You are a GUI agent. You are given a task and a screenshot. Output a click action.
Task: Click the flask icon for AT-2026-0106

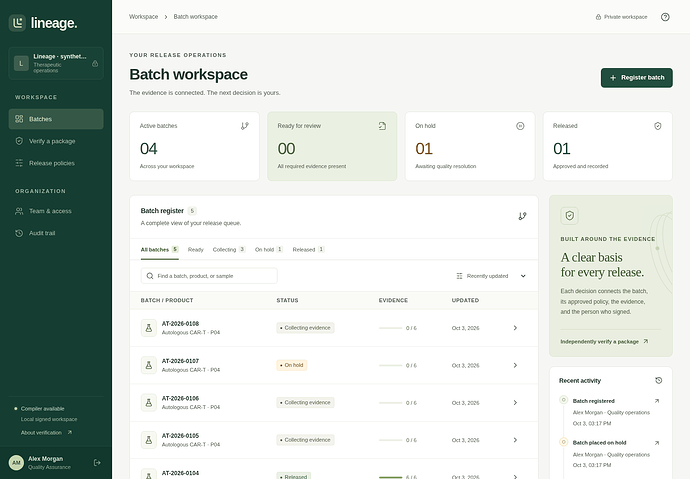point(149,403)
